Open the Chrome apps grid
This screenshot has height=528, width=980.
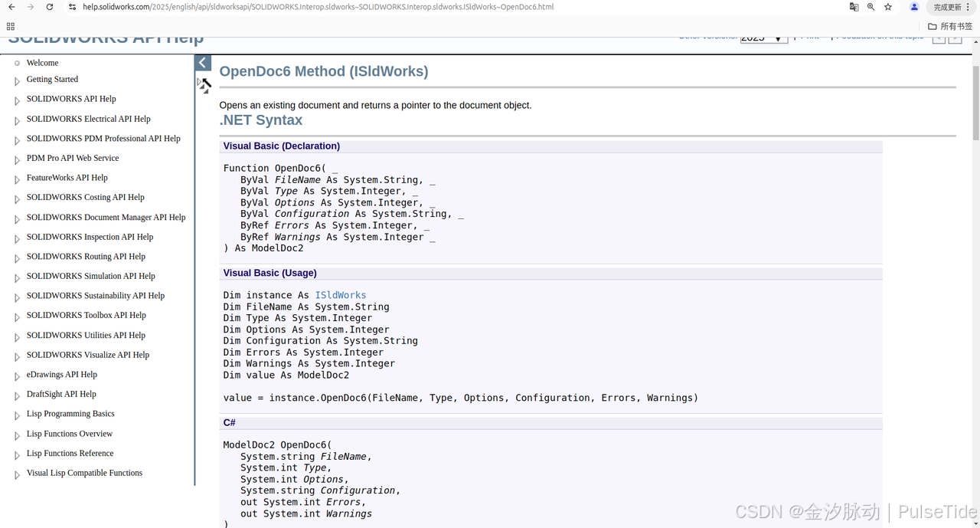coord(11,26)
